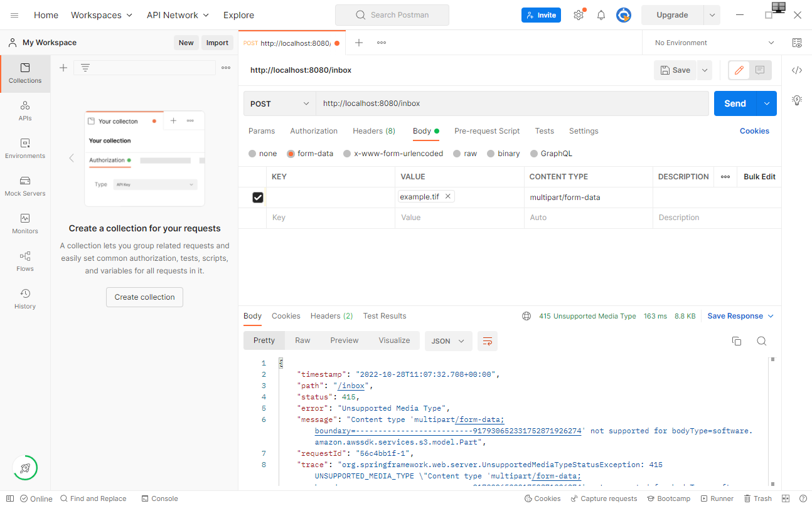812x506 pixels.
Task: Open collections panel more options
Action: click(226, 68)
